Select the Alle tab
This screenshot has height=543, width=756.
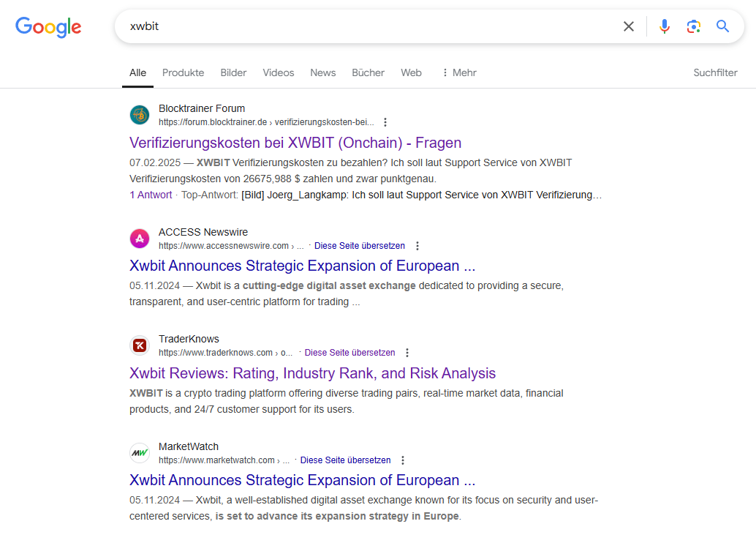[x=137, y=73]
